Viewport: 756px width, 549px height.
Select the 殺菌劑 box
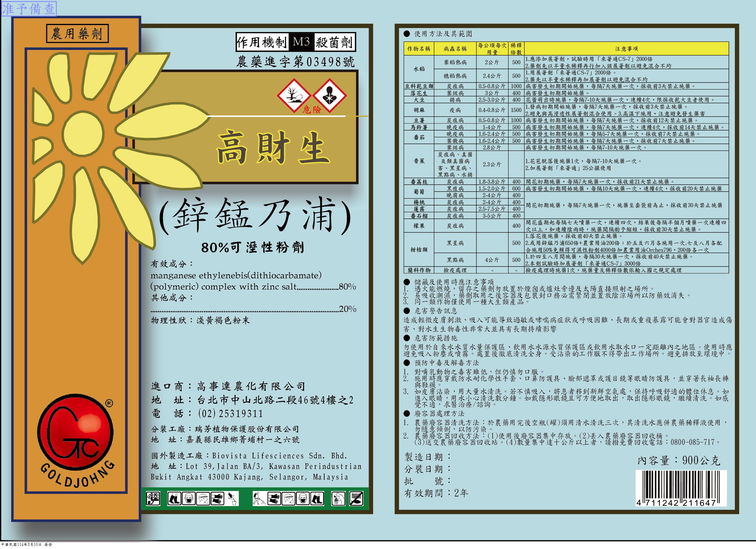[335, 42]
